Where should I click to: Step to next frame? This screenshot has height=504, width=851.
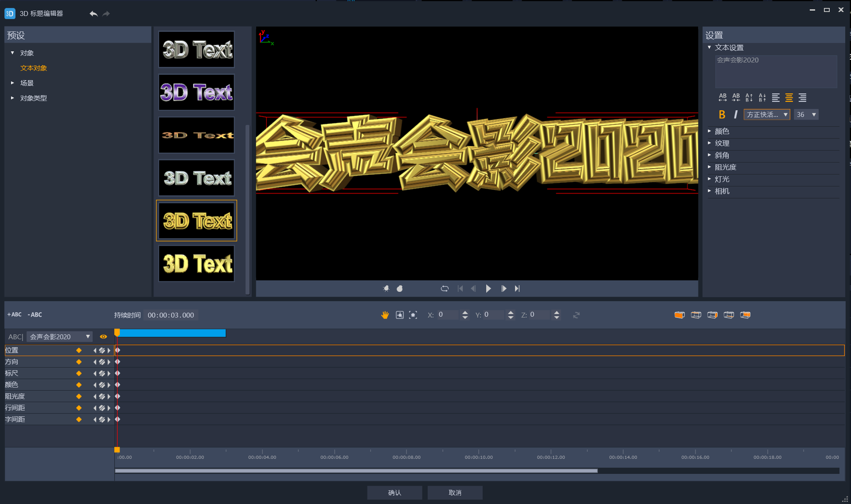[x=504, y=288]
